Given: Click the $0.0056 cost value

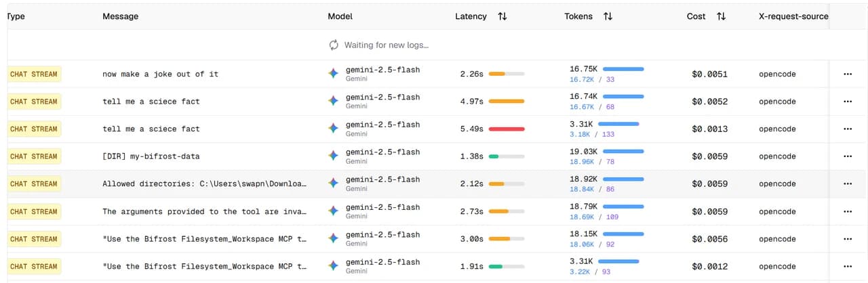Looking at the screenshot, I should coord(709,239).
